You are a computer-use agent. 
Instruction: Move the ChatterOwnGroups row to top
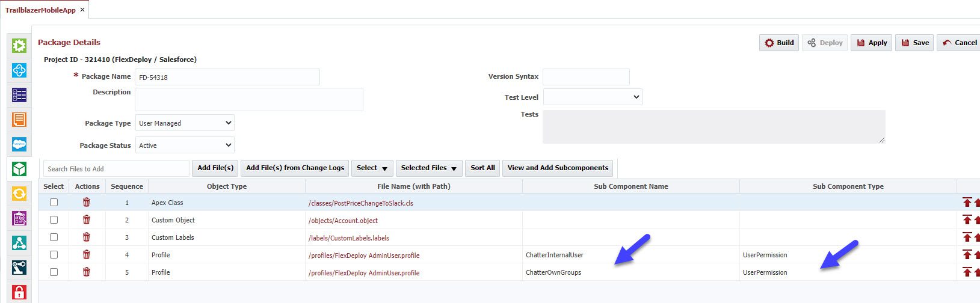coord(967,272)
